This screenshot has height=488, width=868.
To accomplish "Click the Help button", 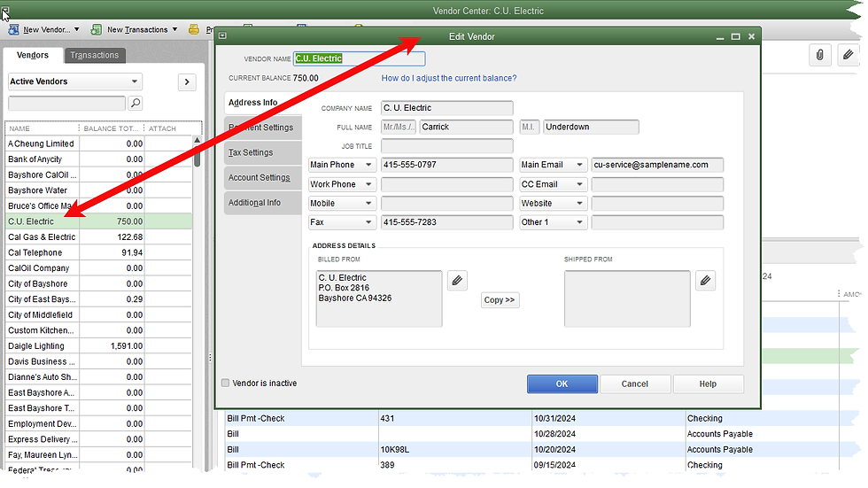I will [x=708, y=384].
